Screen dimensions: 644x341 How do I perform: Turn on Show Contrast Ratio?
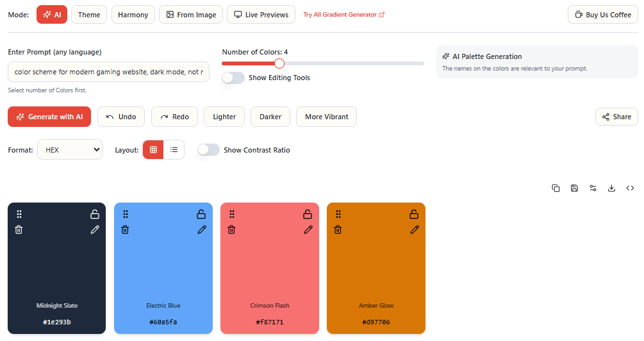(x=208, y=150)
